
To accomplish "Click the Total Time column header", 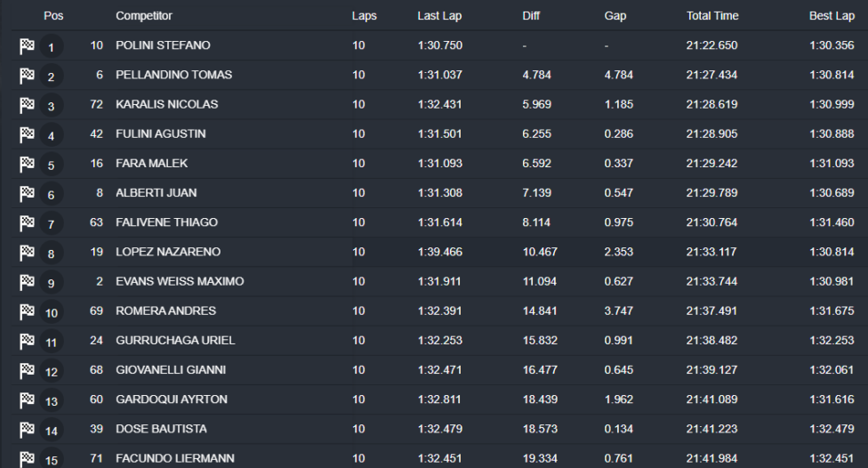I will pos(712,15).
